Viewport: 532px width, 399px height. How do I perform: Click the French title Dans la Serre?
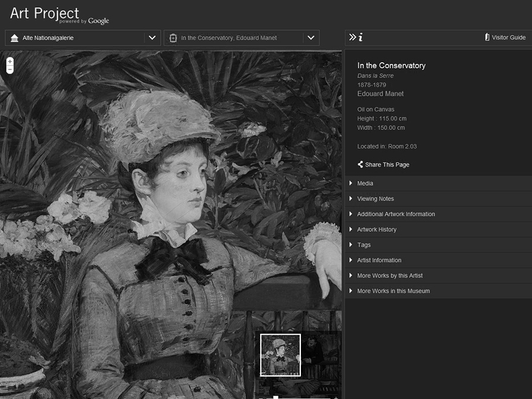click(x=375, y=76)
